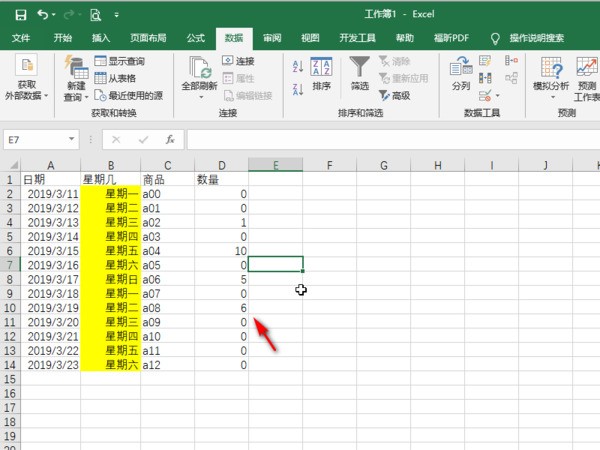This screenshot has width=600, height=450.
Task: Click Relationships icon in 数据工具
Action: tap(511, 78)
